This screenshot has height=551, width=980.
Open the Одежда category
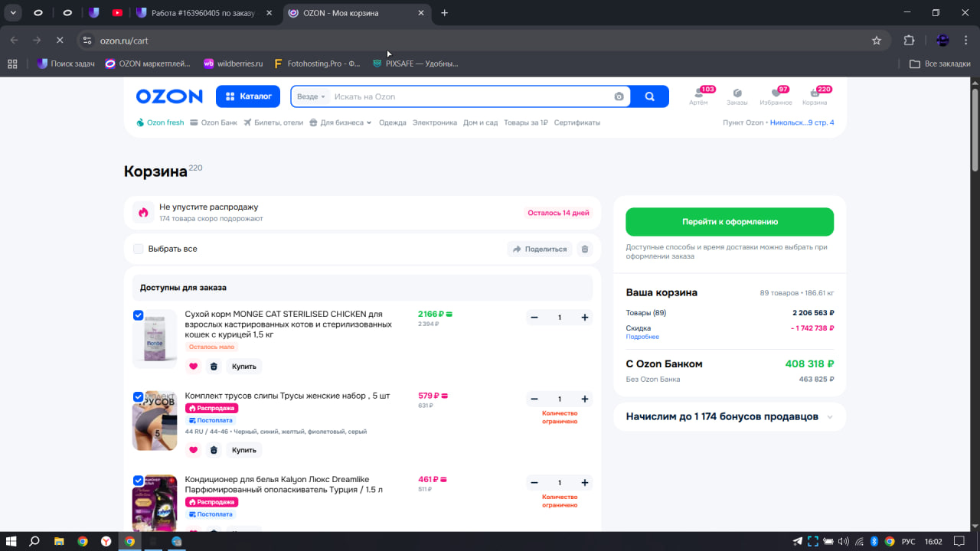pyautogui.click(x=393, y=122)
